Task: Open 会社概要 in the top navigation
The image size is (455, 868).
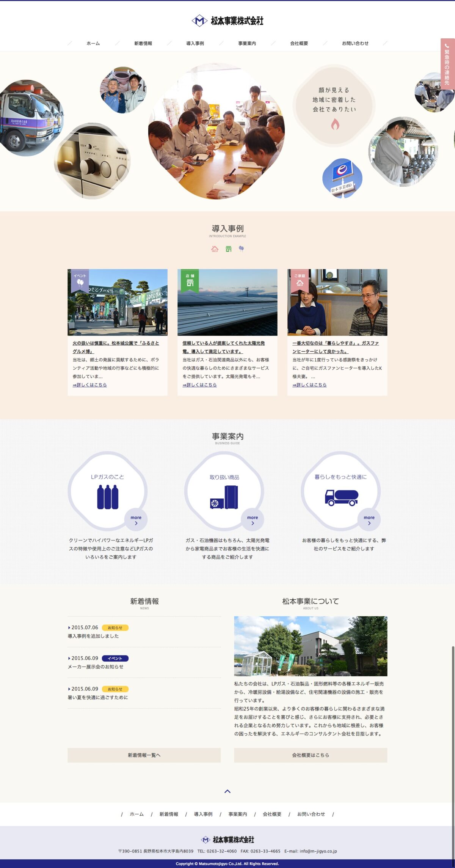Action: pyautogui.click(x=299, y=43)
